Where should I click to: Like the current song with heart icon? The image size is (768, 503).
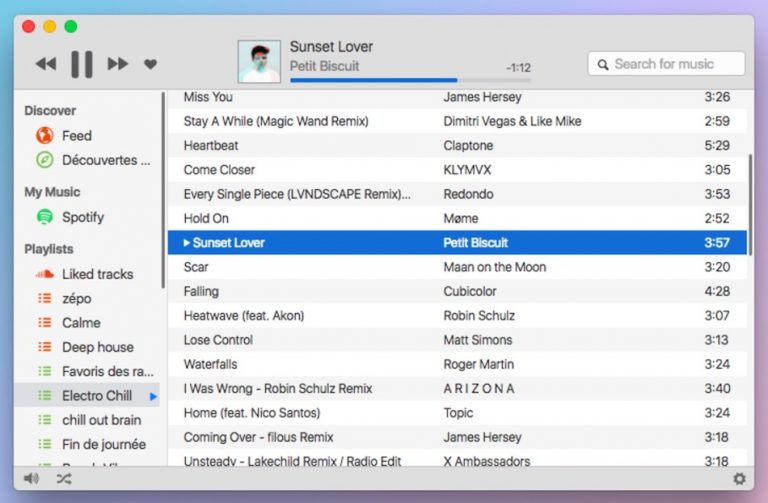tap(151, 64)
